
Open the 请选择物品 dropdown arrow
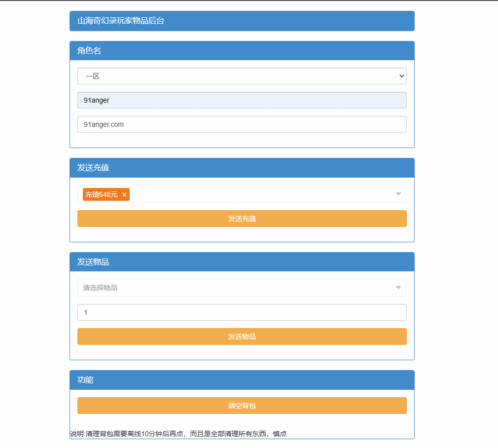tap(398, 287)
